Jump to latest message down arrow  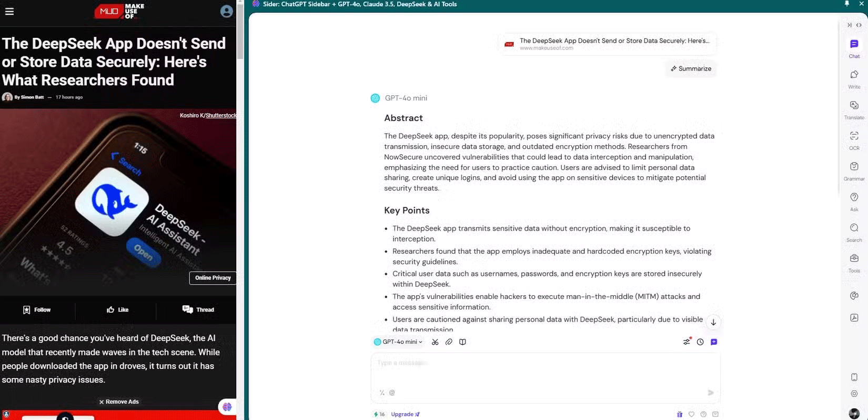(x=713, y=322)
